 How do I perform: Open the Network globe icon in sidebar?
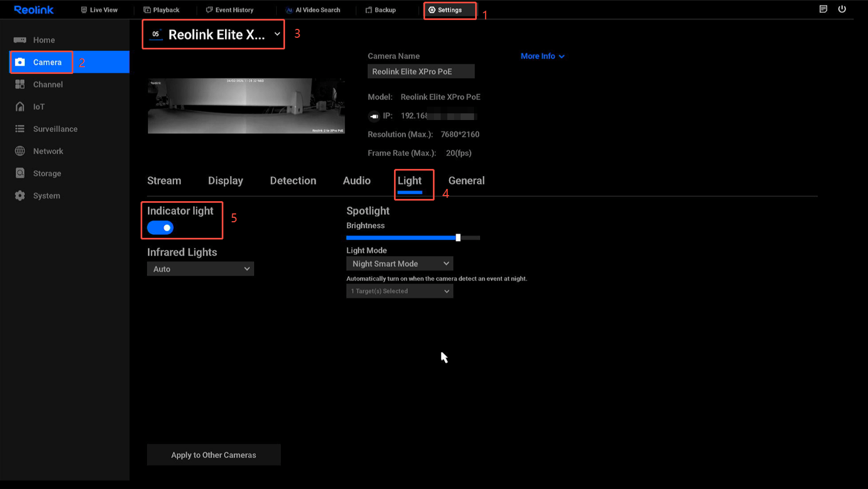click(x=20, y=151)
